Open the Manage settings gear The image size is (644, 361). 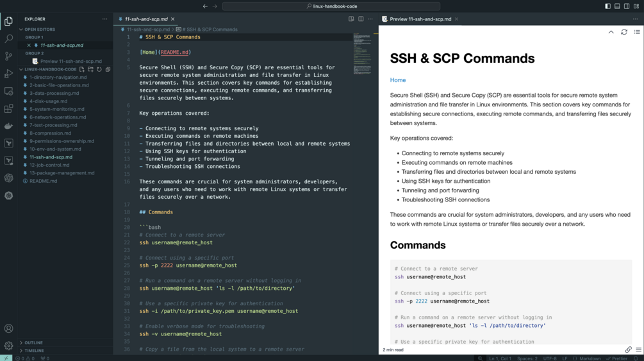point(8,346)
